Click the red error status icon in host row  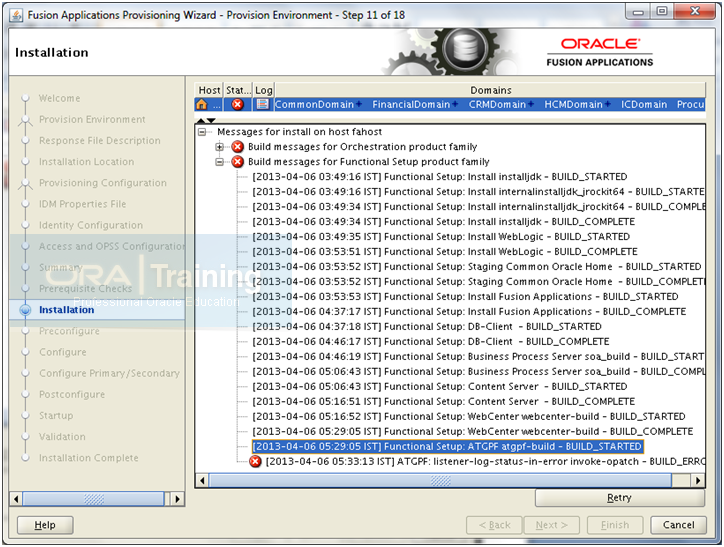click(x=237, y=104)
